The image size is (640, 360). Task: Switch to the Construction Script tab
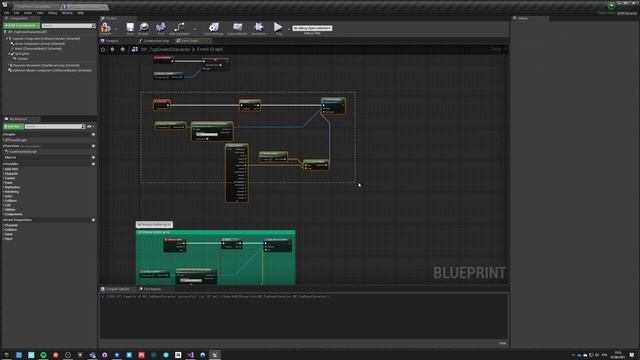pyautogui.click(x=154, y=41)
